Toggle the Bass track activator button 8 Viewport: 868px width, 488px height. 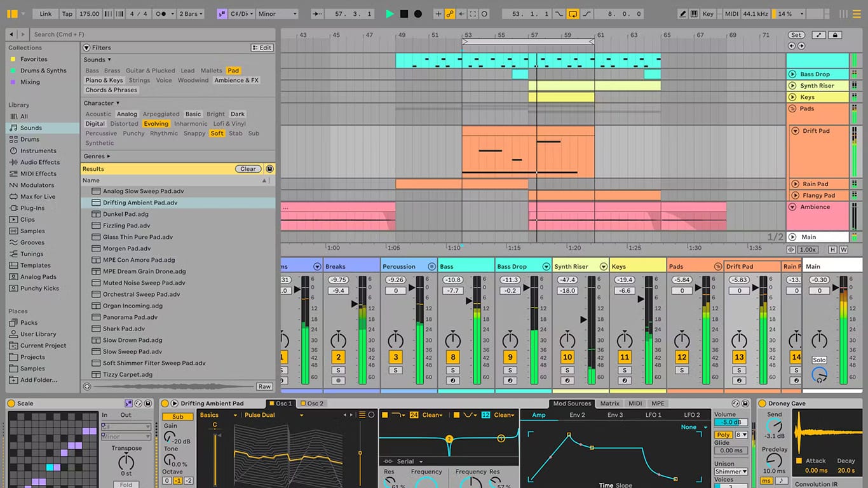[452, 357]
